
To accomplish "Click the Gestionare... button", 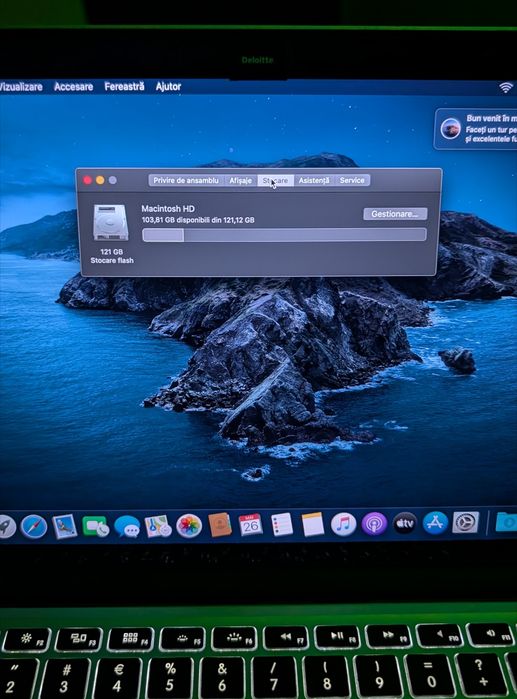I will [395, 214].
